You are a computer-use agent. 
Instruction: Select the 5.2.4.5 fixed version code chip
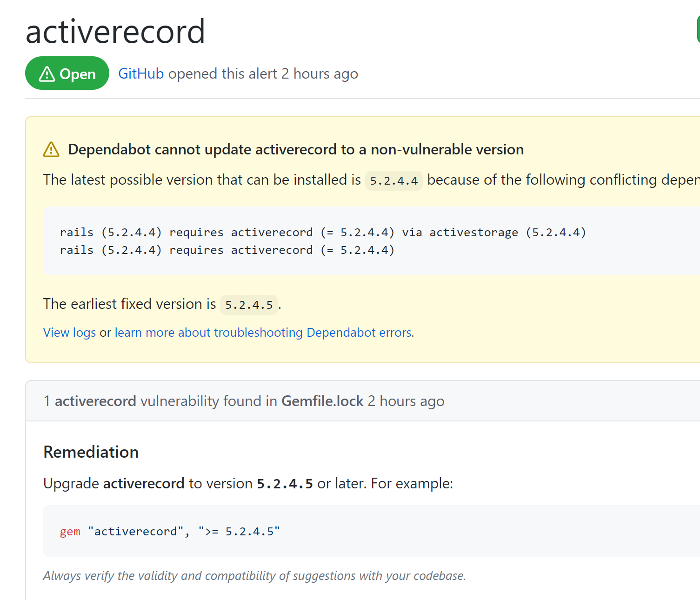tap(249, 305)
